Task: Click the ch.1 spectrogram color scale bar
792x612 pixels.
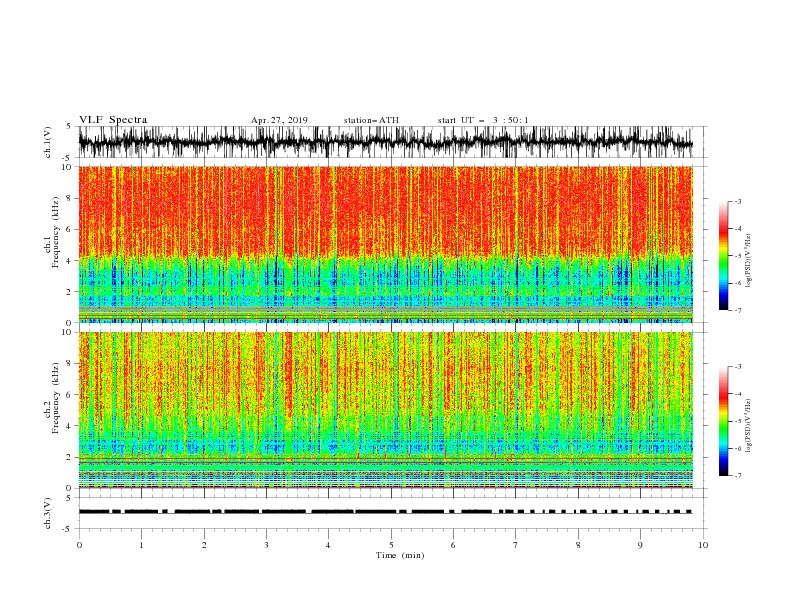Action: point(723,256)
